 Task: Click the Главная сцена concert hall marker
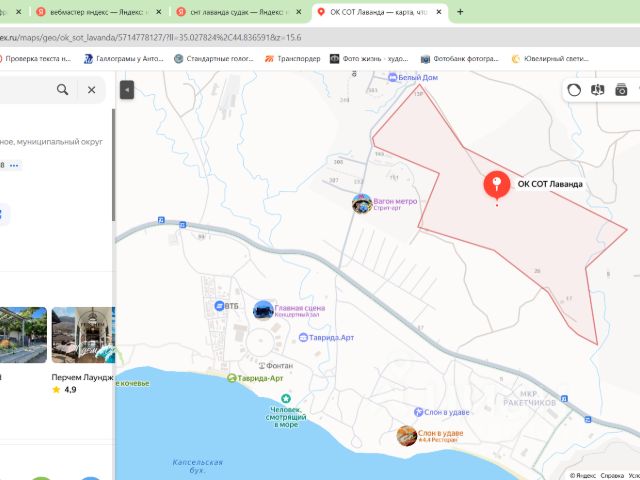point(263,311)
